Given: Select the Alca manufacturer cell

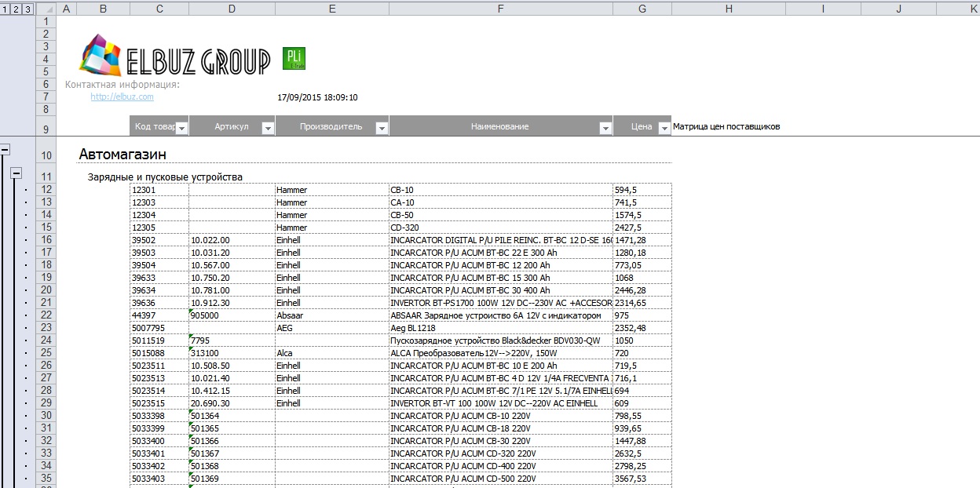Looking at the screenshot, I should point(332,353).
